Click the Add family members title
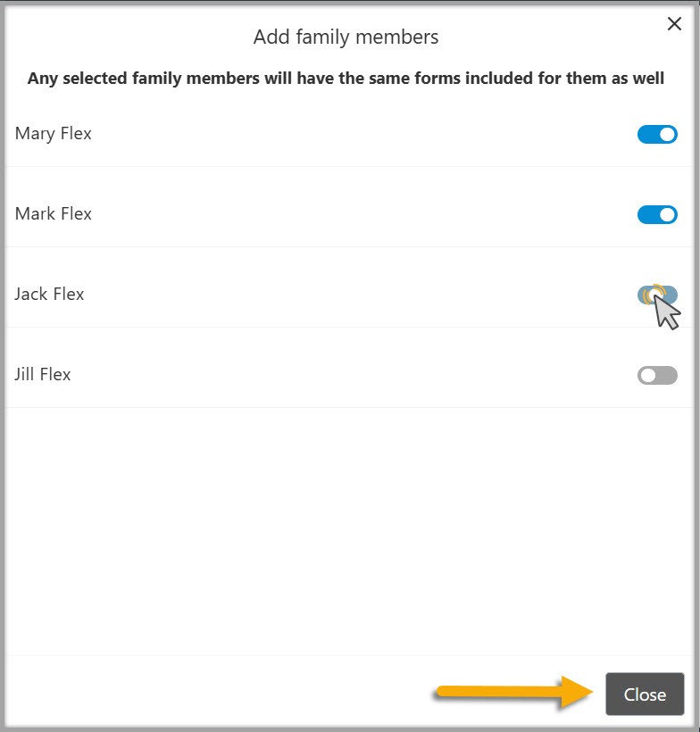This screenshot has height=732, width=700. point(346,37)
